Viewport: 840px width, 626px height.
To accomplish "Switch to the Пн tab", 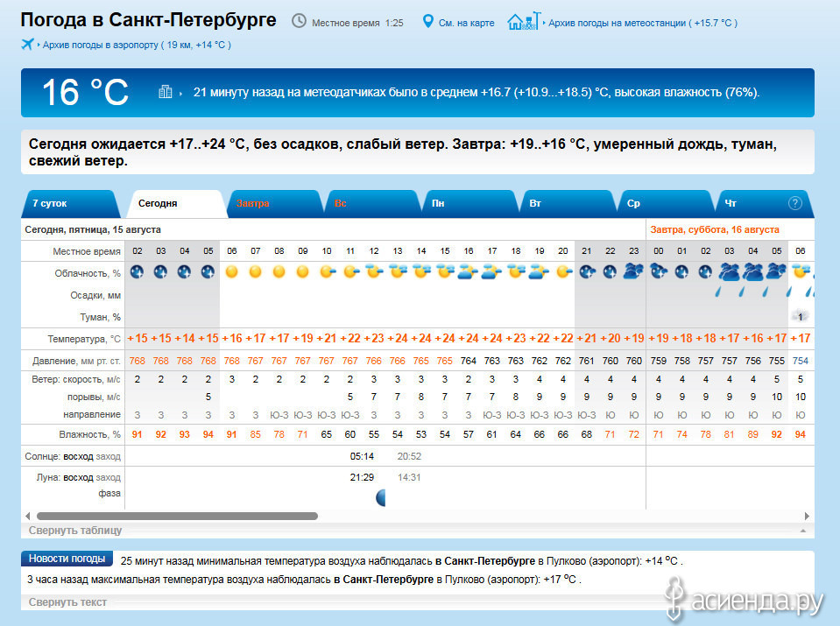I will click(x=470, y=203).
